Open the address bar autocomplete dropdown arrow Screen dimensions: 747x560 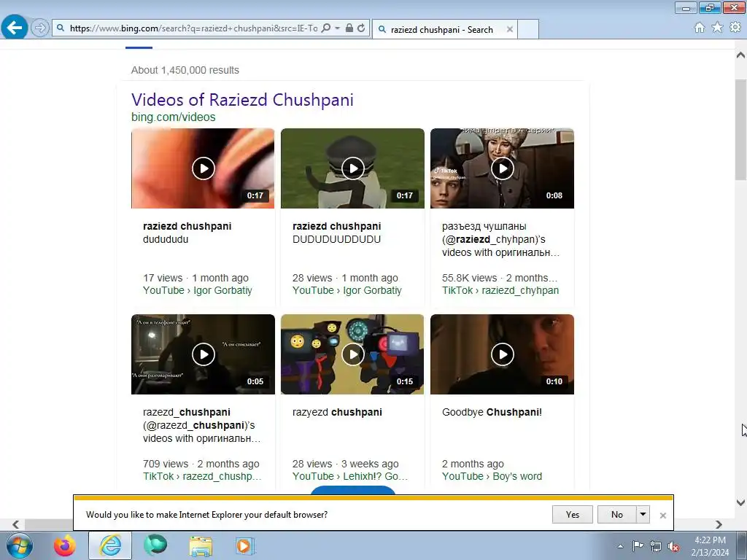click(x=337, y=28)
